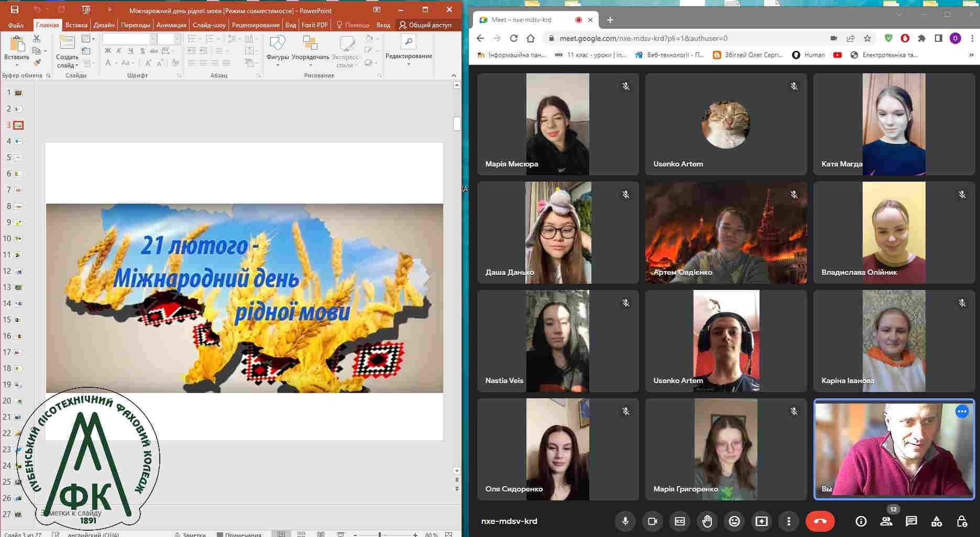Open host controls lock icon
The width and height of the screenshot is (980, 537).
(962, 521)
